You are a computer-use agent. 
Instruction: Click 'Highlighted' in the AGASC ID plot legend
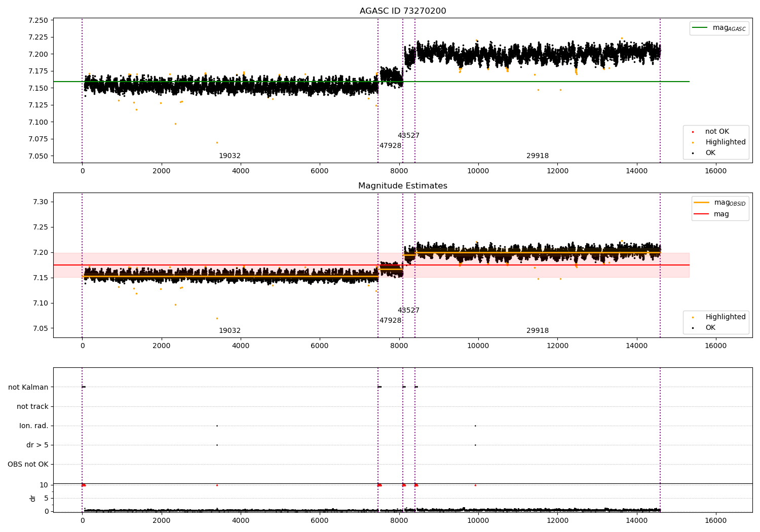click(x=719, y=142)
